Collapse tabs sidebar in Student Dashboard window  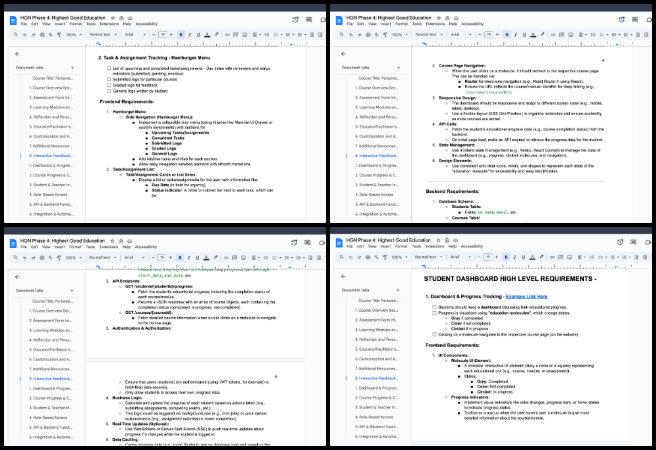point(343,276)
